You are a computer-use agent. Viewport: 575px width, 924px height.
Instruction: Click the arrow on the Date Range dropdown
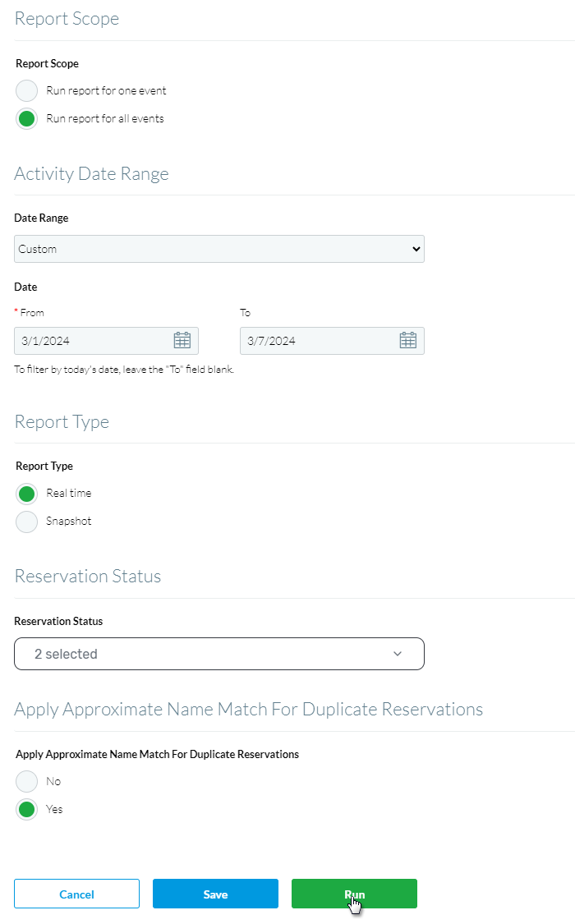(x=416, y=248)
